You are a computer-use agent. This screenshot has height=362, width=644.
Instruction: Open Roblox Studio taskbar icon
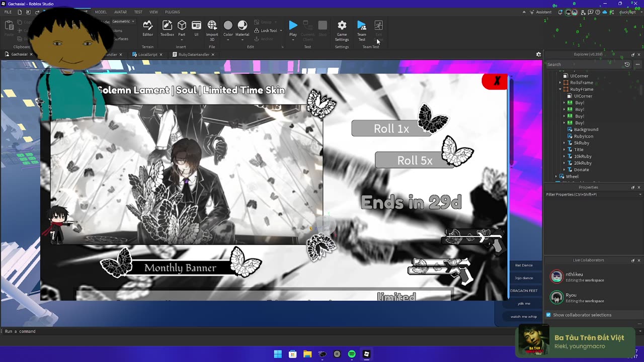click(x=366, y=354)
